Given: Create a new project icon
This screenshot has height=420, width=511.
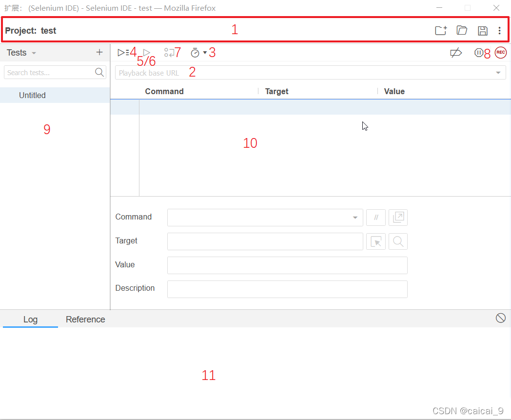Looking at the screenshot, I should coord(441,30).
